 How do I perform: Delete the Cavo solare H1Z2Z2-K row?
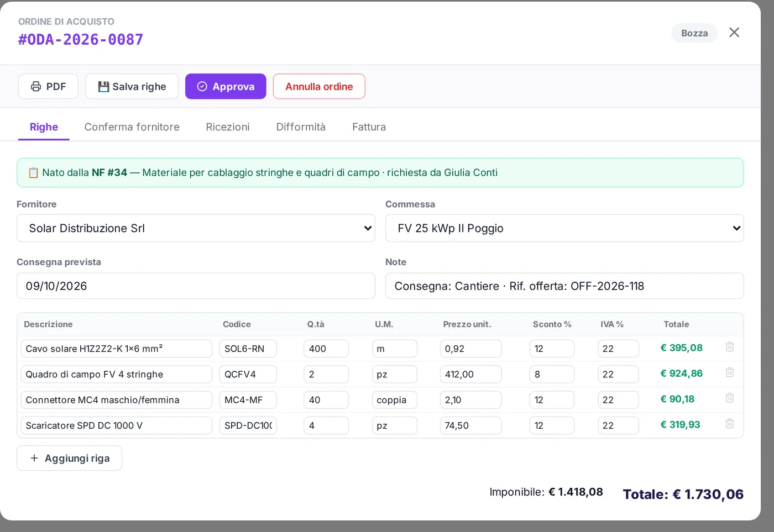[x=729, y=347]
